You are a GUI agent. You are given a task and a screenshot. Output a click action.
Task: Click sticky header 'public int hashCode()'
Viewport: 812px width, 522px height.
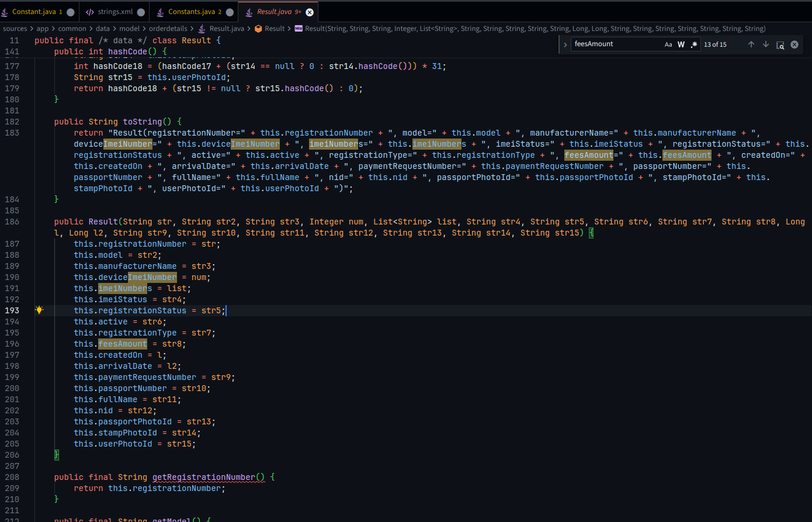pos(110,51)
